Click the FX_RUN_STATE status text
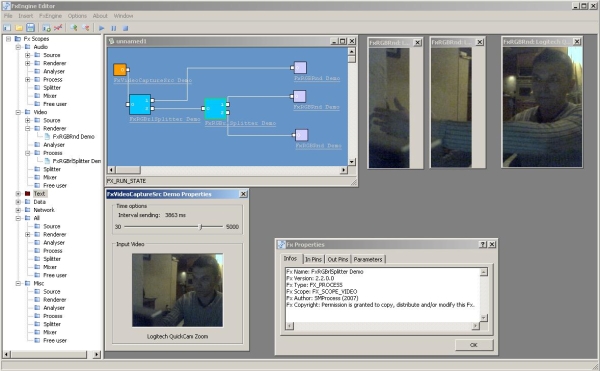This screenshot has width=600, height=371. click(126, 181)
